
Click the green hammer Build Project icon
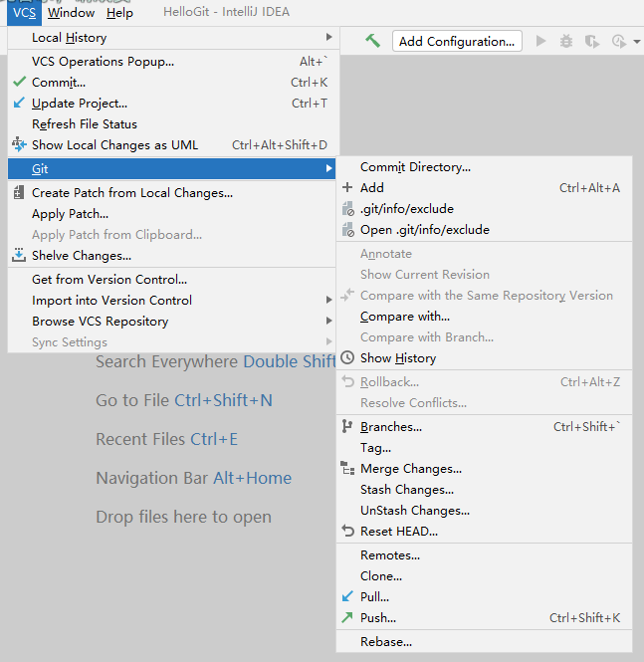[372, 41]
